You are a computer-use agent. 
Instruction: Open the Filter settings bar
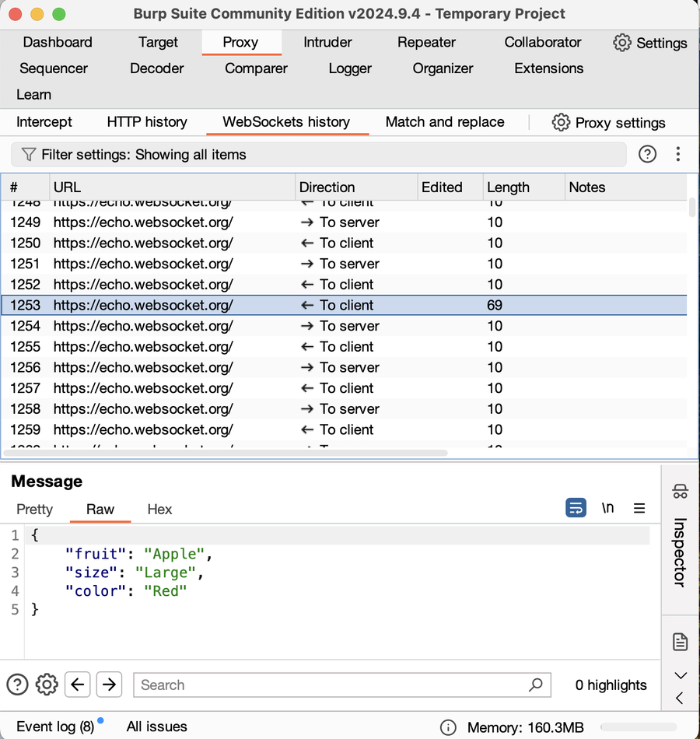[x=319, y=155]
